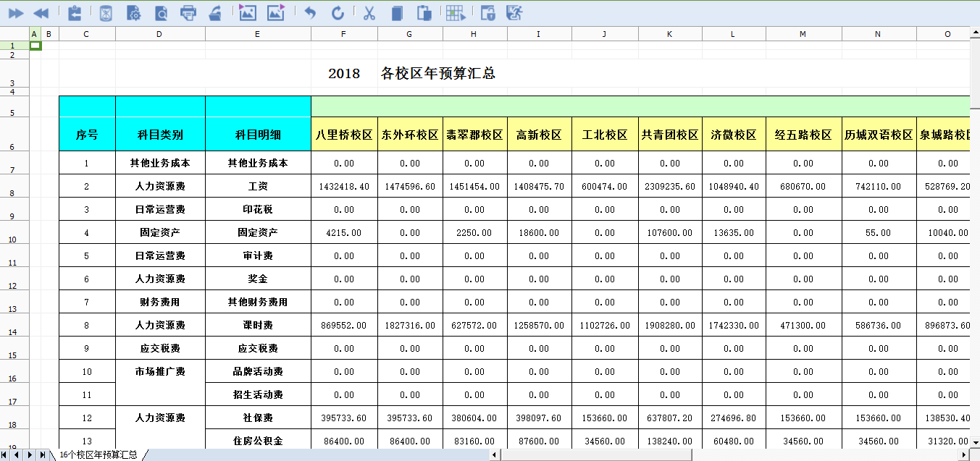Switch to the 16个校区年预算汇总 sheet tab
The image size is (980, 461).
click(x=99, y=454)
